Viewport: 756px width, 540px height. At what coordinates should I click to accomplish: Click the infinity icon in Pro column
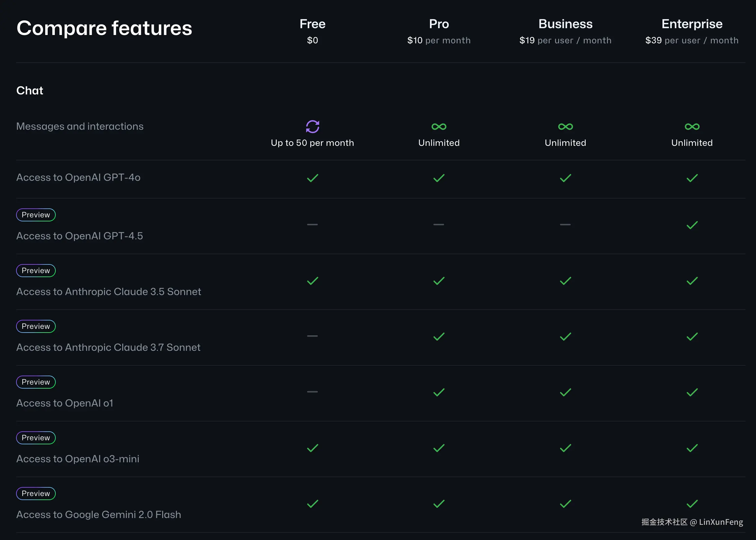pyautogui.click(x=438, y=126)
